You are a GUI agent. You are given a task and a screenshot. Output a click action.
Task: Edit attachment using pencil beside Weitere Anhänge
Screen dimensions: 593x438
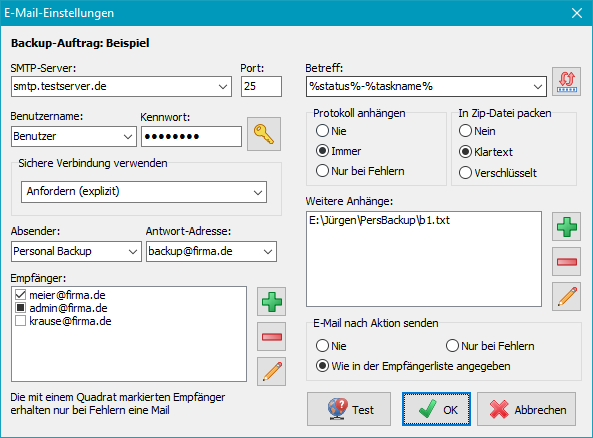click(566, 297)
